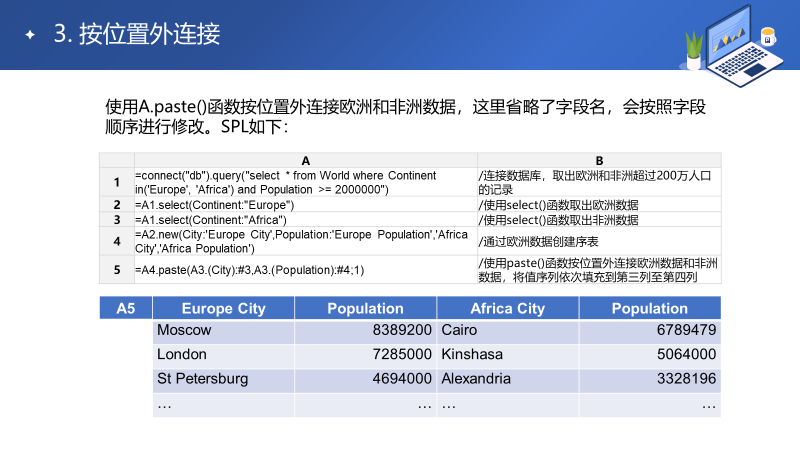The height and width of the screenshot is (450, 800).
Task: Click the 'Kinshasa' cell in the results
Action: tap(472, 354)
